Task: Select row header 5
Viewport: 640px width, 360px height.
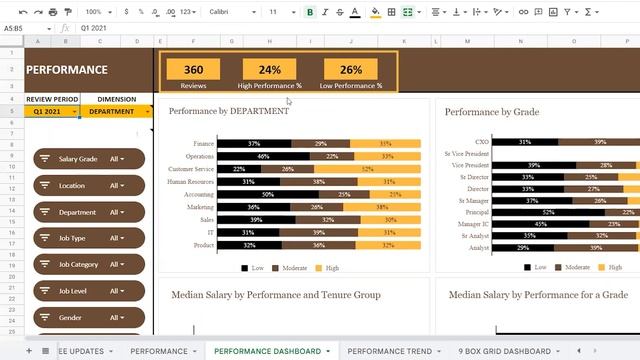Action: click(12, 111)
